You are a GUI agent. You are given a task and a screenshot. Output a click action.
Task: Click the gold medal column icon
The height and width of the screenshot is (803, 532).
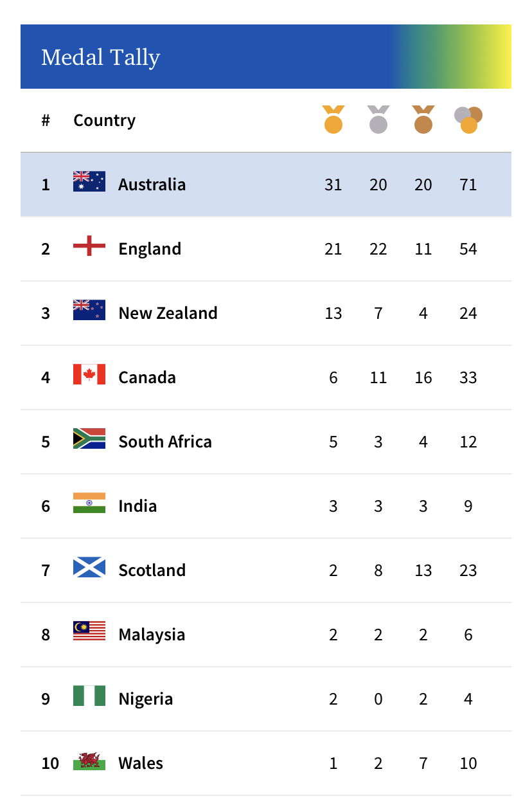coord(333,120)
